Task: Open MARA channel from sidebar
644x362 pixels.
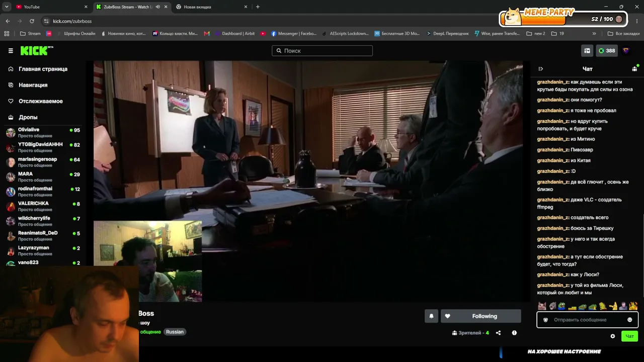Action: coord(43,177)
